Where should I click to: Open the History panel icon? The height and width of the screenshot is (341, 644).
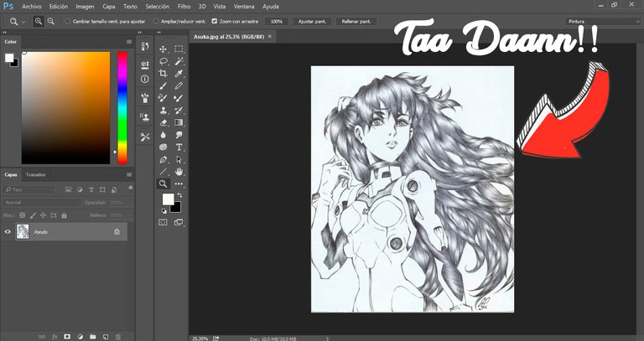pos(145,46)
